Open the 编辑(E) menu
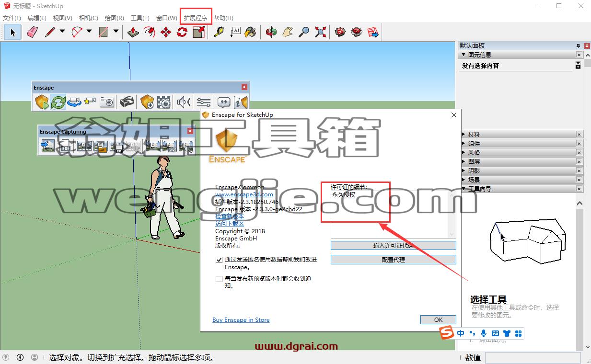 pos(37,18)
